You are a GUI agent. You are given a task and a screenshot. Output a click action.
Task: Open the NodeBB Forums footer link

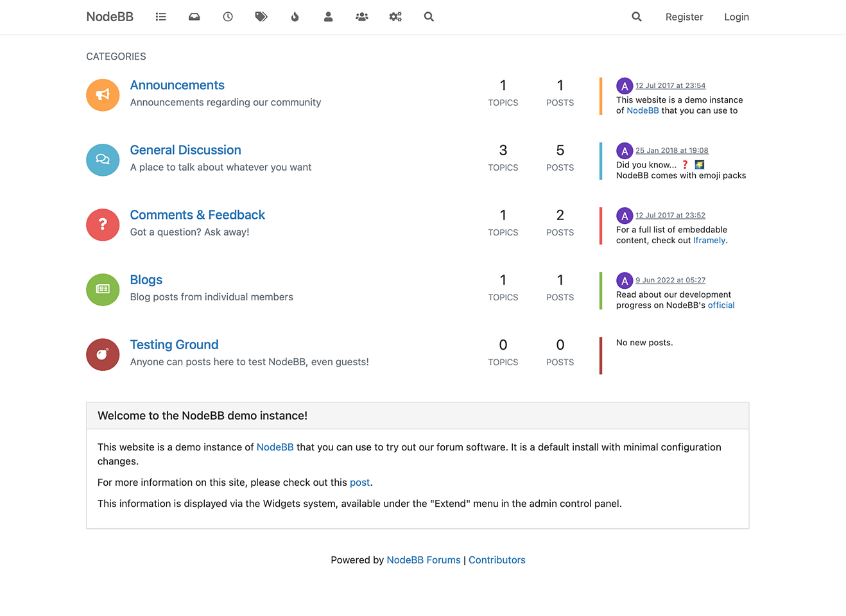(x=424, y=560)
